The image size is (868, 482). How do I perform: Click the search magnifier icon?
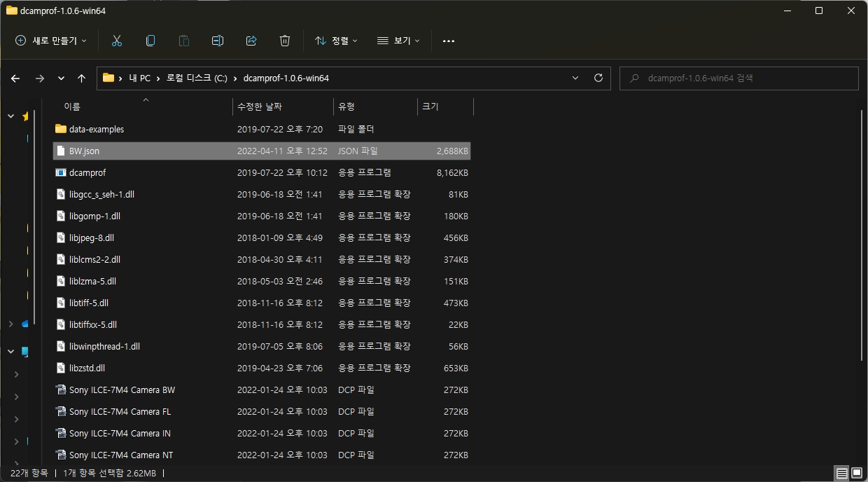[x=634, y=78]
